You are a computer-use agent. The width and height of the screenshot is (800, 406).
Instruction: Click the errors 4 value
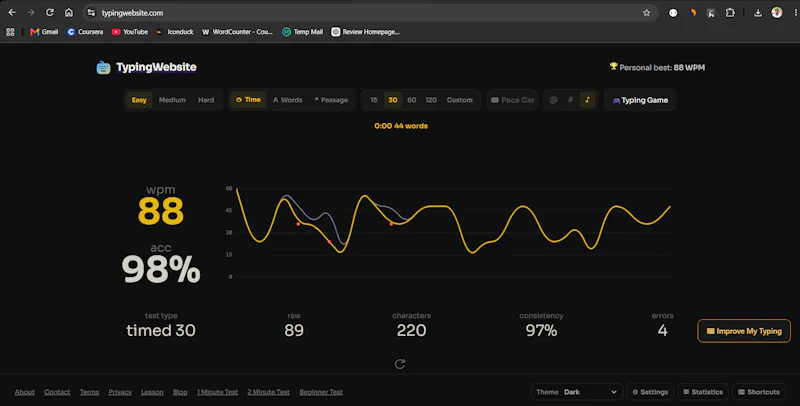tap(662, 331)
